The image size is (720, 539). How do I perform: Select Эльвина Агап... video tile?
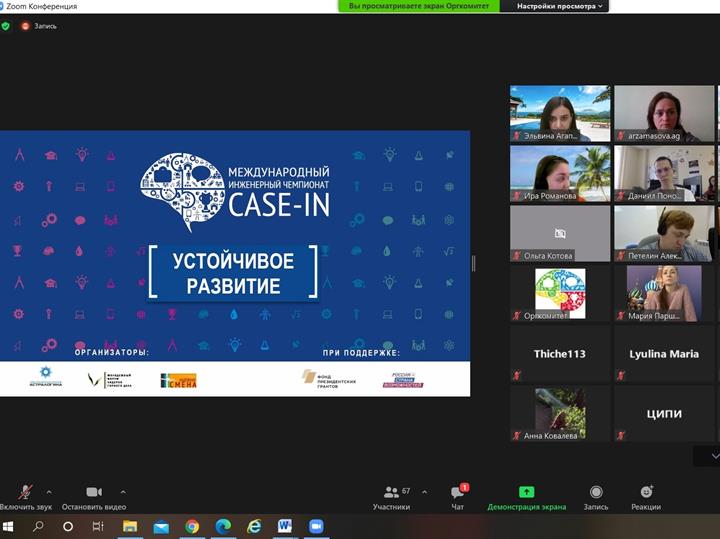[x=560, y=113]
